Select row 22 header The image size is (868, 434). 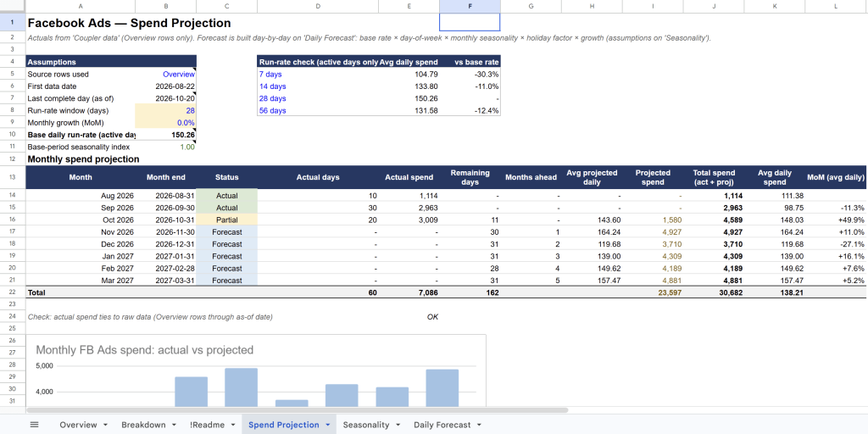click(12, 292)
